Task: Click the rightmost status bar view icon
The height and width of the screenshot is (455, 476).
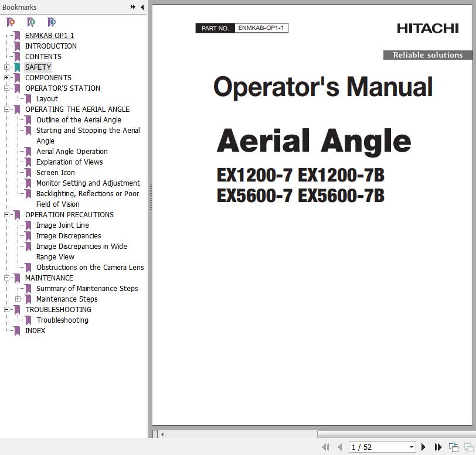Action: (x=469, y=447)
